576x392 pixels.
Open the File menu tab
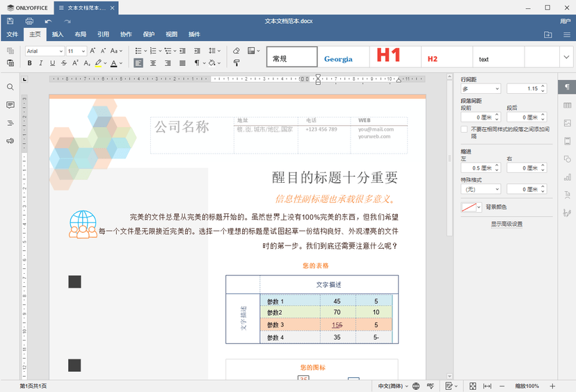coord(12,35)
